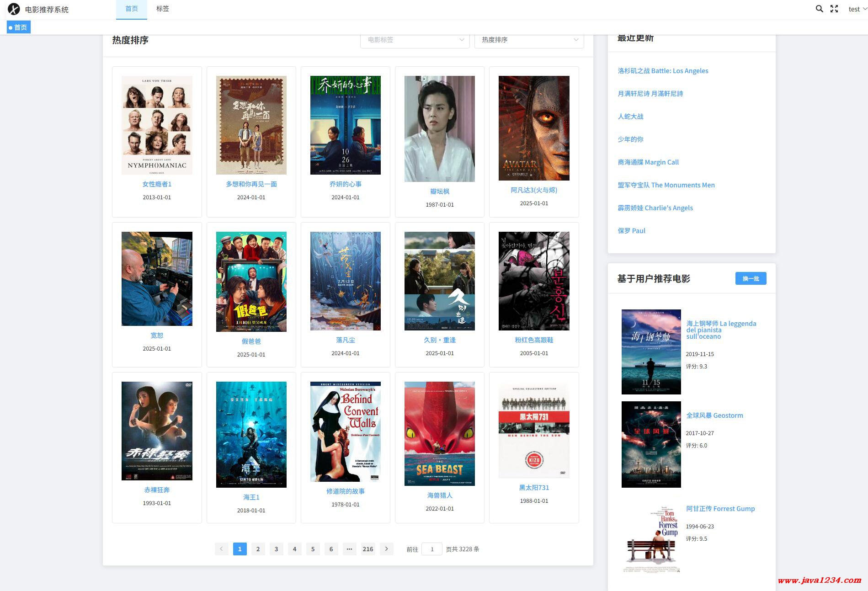
Task: Open the 少年的你 recent update link
Action: click(x=630, y=139)
